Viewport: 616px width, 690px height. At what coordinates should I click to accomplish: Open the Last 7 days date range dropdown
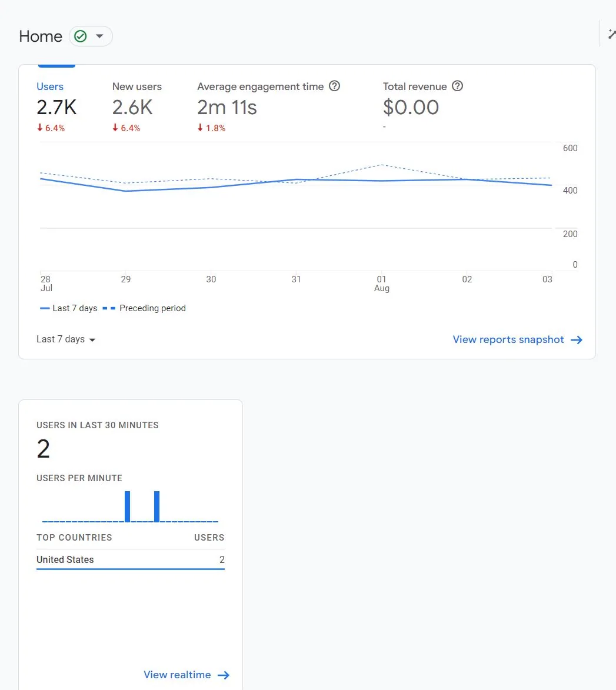click(x=66, y=339)
